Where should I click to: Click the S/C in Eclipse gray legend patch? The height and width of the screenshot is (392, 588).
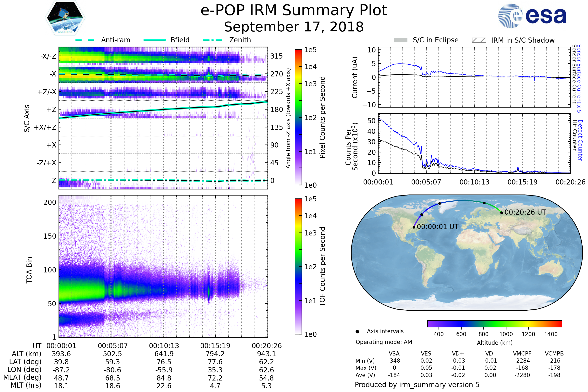tap(400, 40)
